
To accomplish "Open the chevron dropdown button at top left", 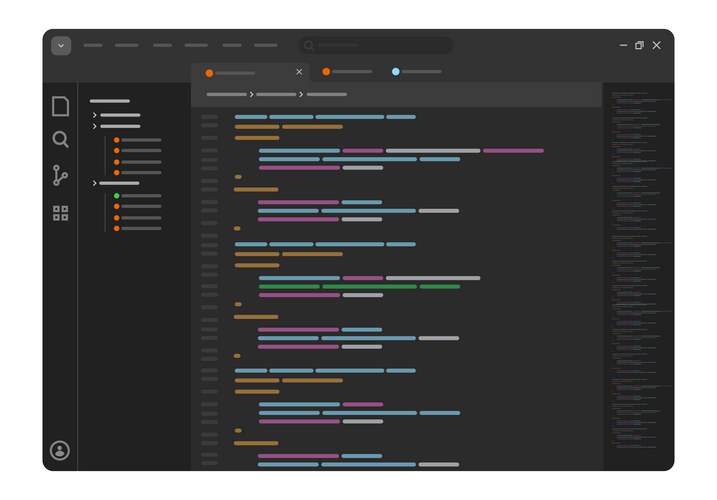I will 61,45.
